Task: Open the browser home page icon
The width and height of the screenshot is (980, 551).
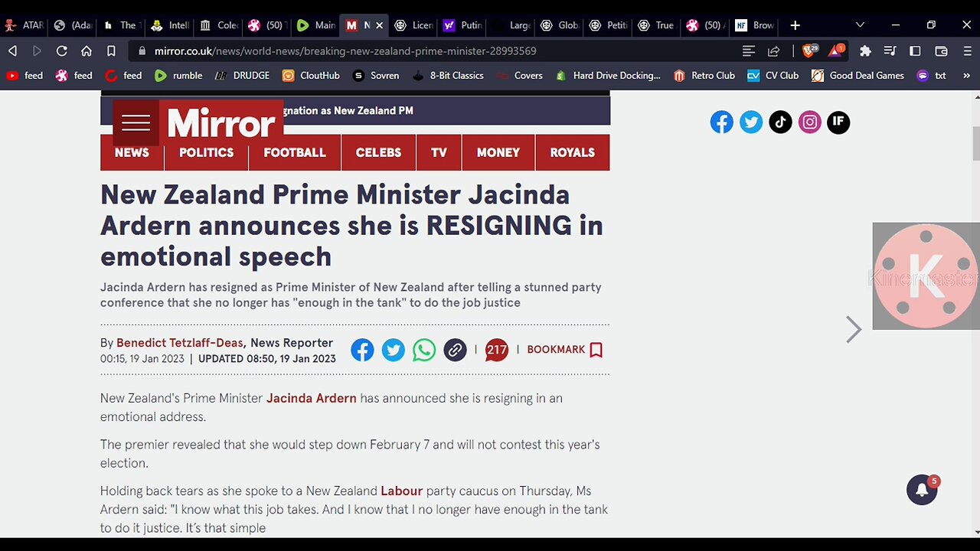Action: [87, 51]
